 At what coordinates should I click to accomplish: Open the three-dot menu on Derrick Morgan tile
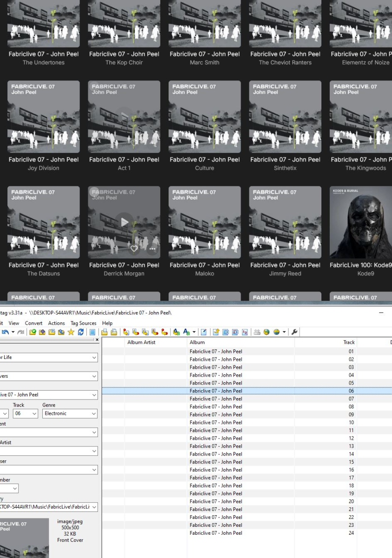[152, 249]
